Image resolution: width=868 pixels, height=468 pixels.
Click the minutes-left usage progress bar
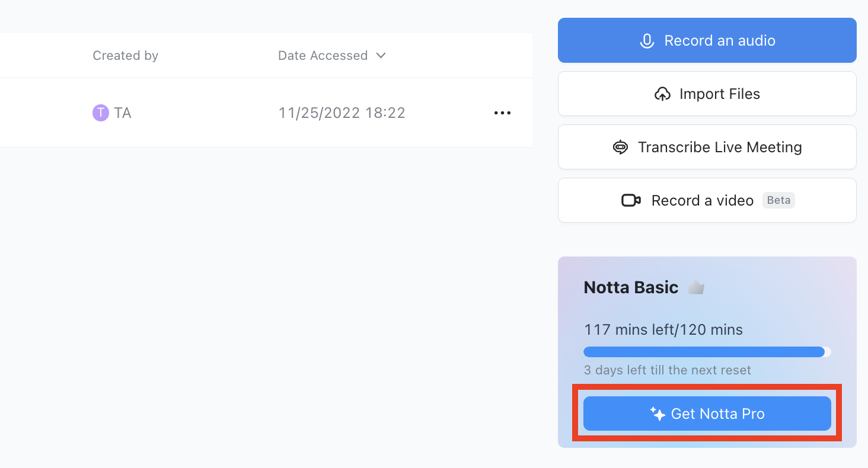tap(707, 352)
